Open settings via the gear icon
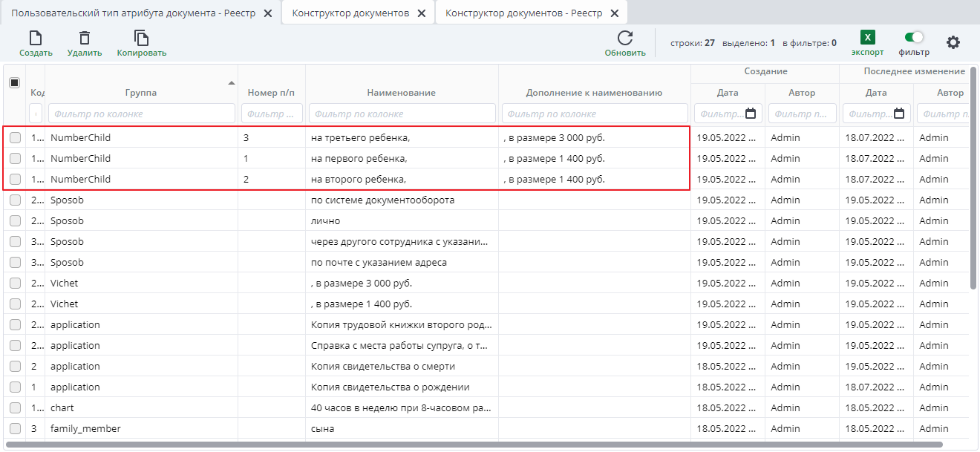Viewport: 980px width, 452px height. (954, 42)
